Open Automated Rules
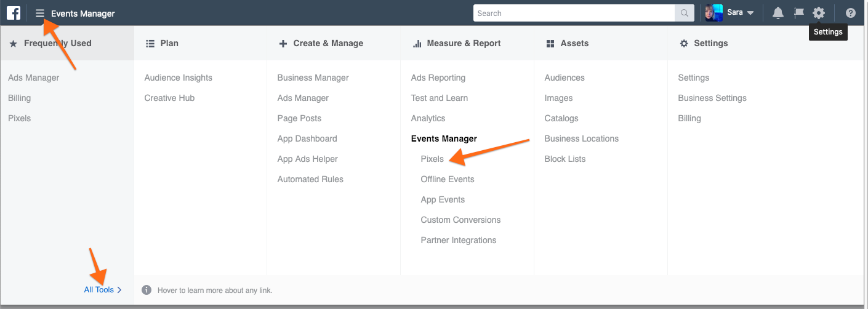Viewport: 868px width, 309px height. coord(310,179)
